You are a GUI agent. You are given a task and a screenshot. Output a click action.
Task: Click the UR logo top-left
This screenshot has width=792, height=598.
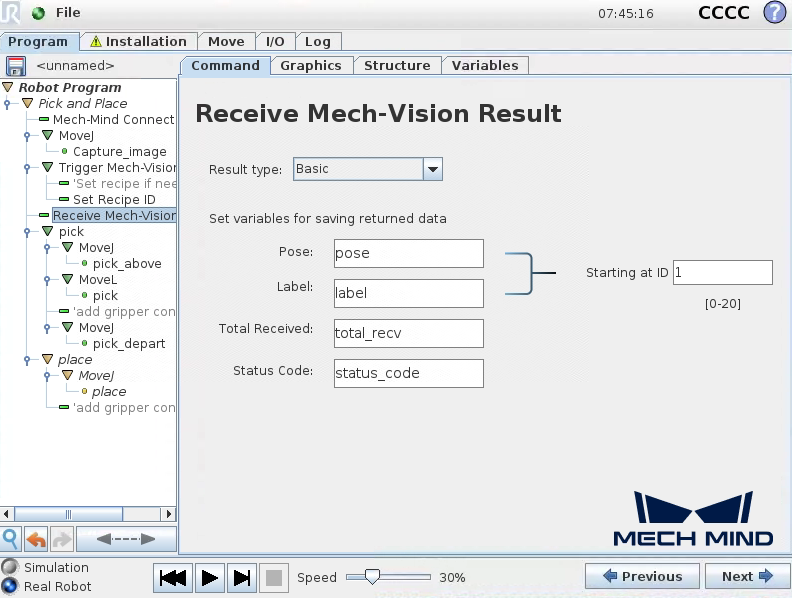(x=11, y=12)
